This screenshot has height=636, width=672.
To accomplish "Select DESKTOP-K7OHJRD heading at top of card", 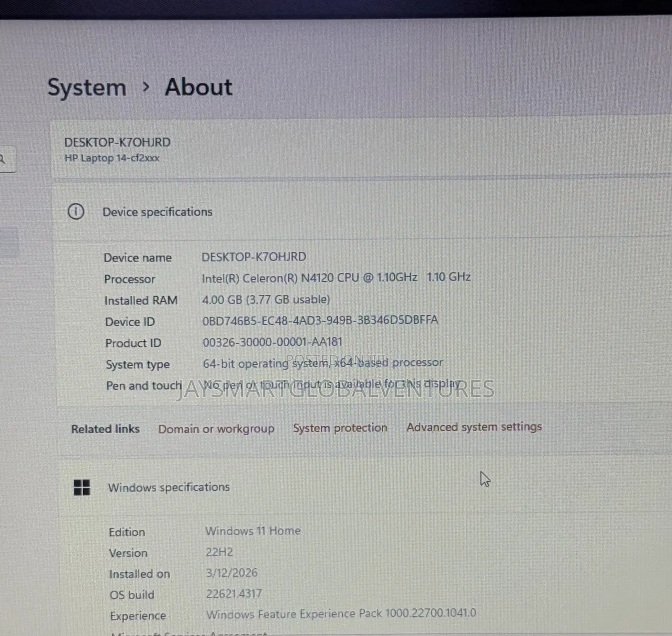I will [118, 142].
